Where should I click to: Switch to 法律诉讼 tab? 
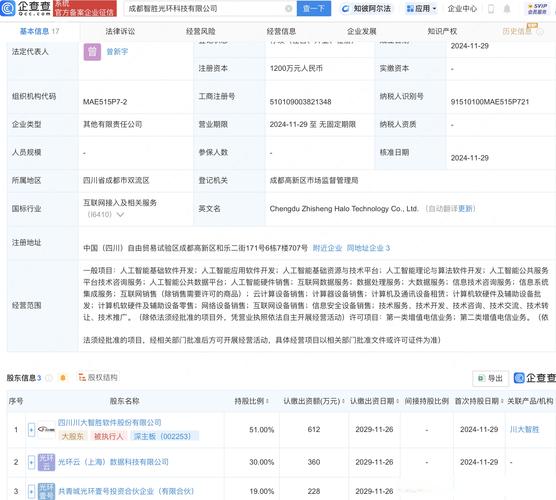120,31
